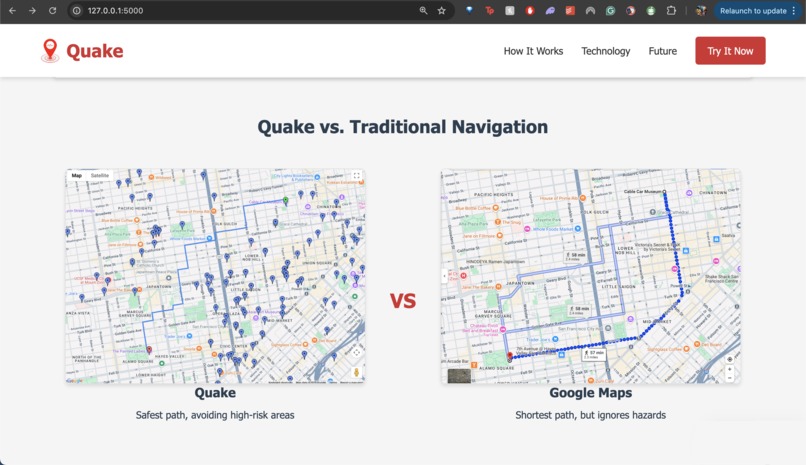Click the Relaunch to update button
The image size is (806, 465).
click(753, 10)
